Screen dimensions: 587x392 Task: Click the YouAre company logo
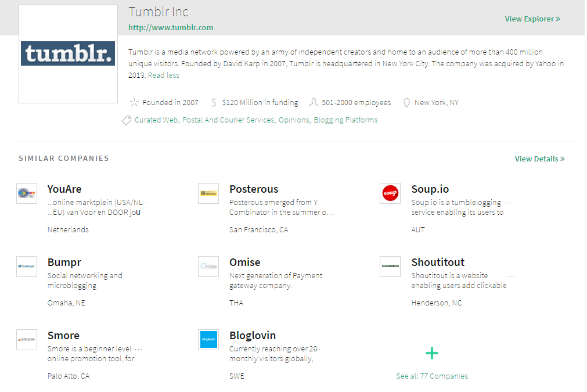tap(27, 193)
